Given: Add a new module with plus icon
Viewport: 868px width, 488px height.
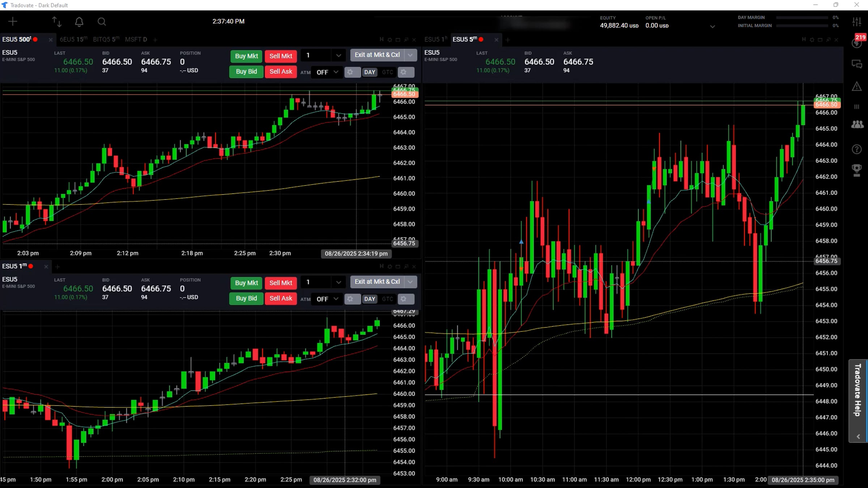Looking at the screenshot, I should point(13,22).
